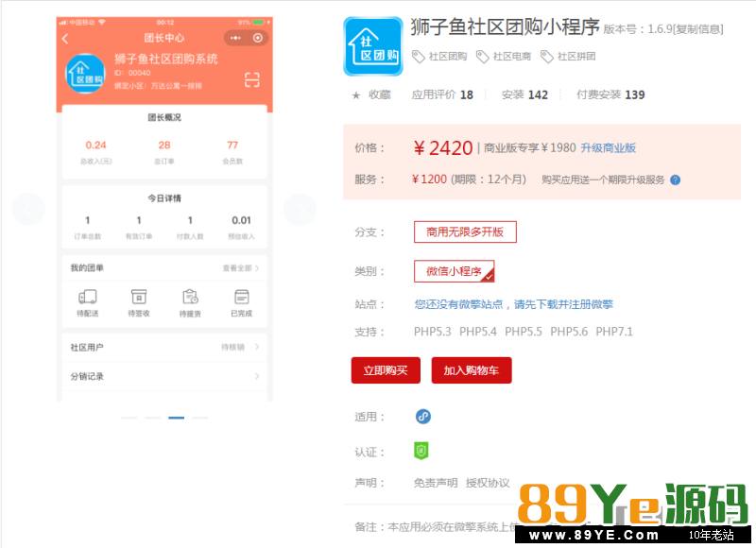The image size is (756, 548).
Task: Select the 微信小程序 category option
Action: [x=454, y=271]
